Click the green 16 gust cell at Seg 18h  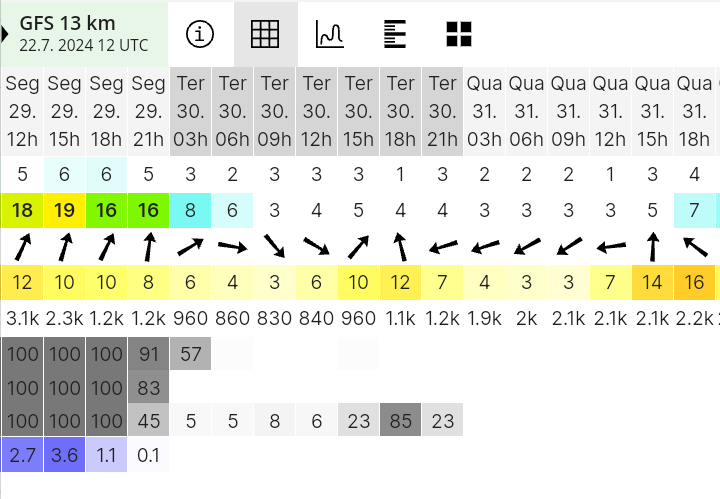[106, 210]
